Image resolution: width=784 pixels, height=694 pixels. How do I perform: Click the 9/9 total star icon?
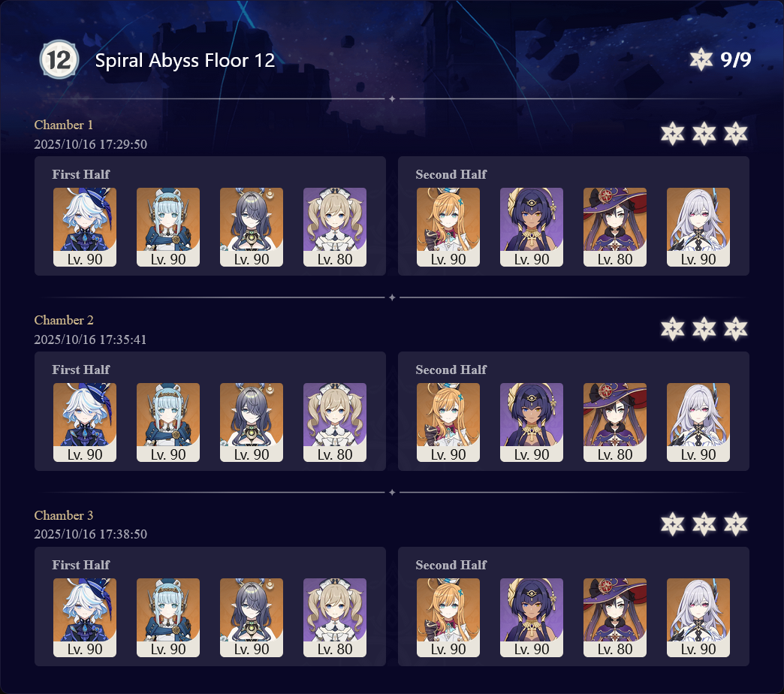pyautogui.click(x=701, y=59)
